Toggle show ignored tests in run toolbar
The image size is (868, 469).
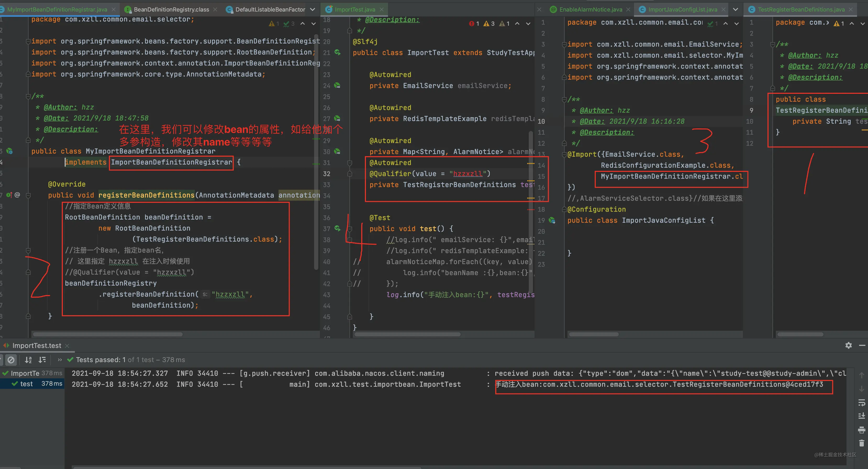point(11,360)
